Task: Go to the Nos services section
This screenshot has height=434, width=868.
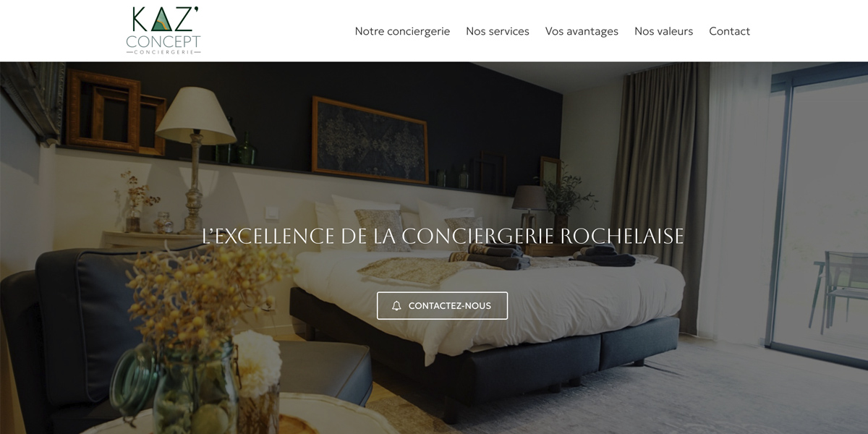Action: (x=498, y=31)
